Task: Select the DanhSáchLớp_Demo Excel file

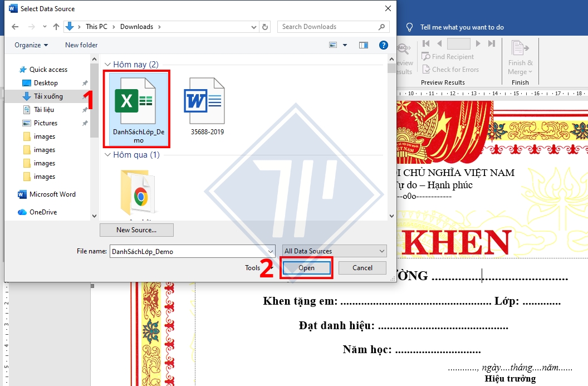Action: [x=139, y=109]
